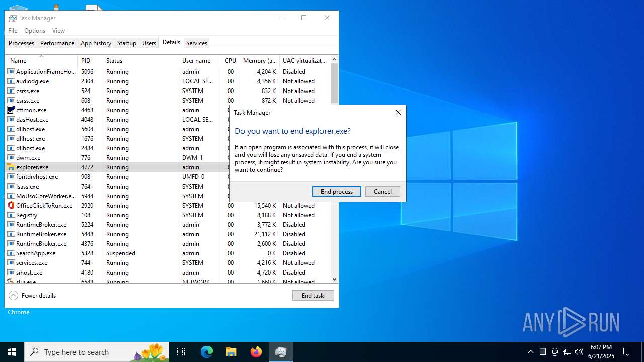The height and width of the screenshot is (362, 644).
Task: Open the notification center icon
Action: [627, 352]
